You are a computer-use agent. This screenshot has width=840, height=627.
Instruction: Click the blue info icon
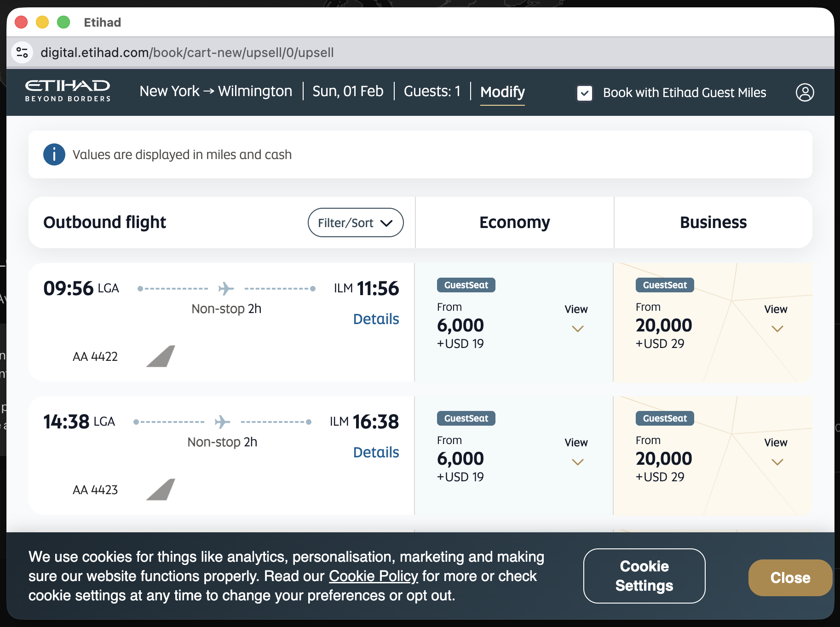(54, 154)
